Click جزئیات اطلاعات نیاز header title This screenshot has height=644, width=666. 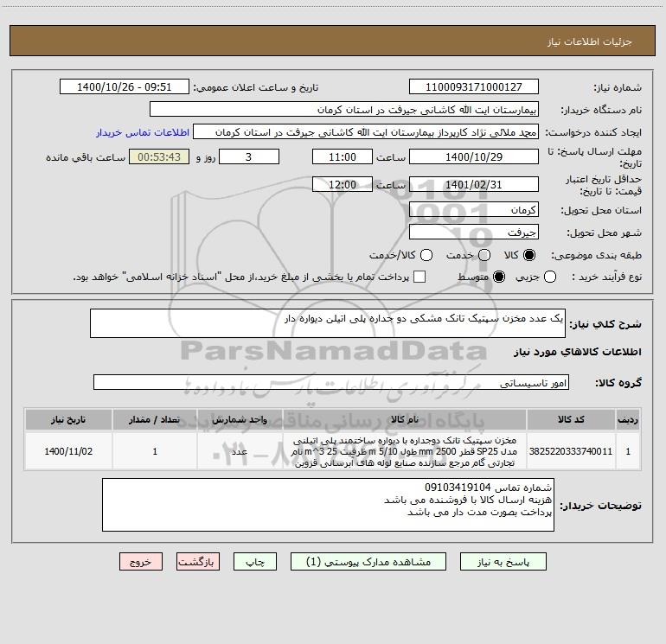coord(590,41)
